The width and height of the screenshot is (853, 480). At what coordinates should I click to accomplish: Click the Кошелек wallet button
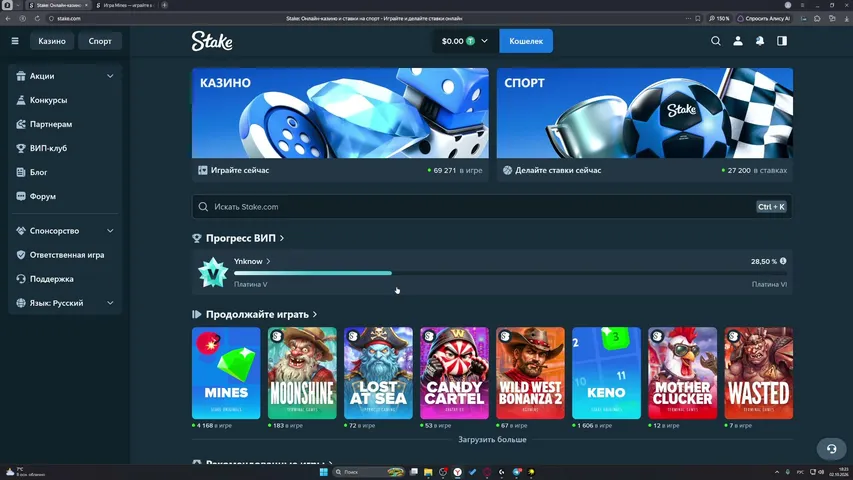pyautogui.click(x=526, y=41)
